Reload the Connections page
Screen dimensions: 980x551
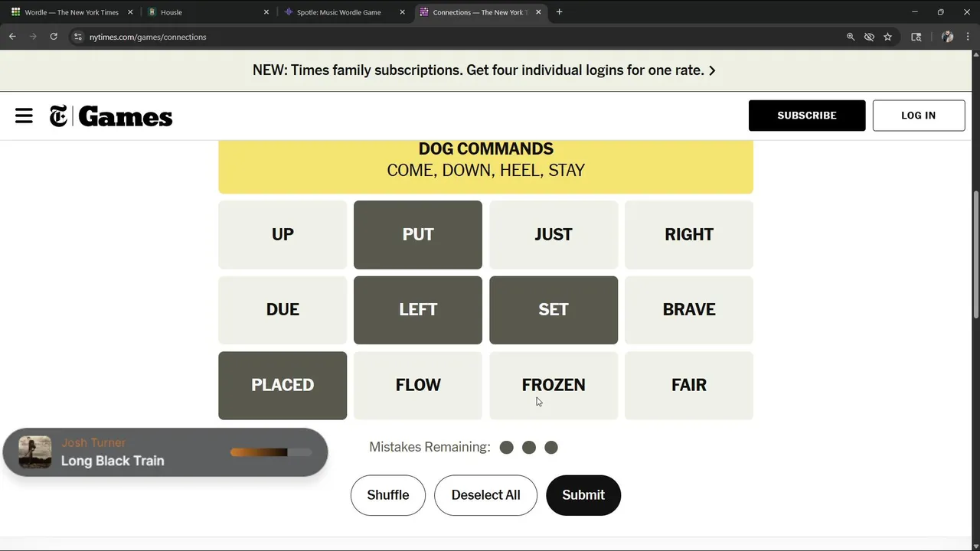[x=54, y=37]
